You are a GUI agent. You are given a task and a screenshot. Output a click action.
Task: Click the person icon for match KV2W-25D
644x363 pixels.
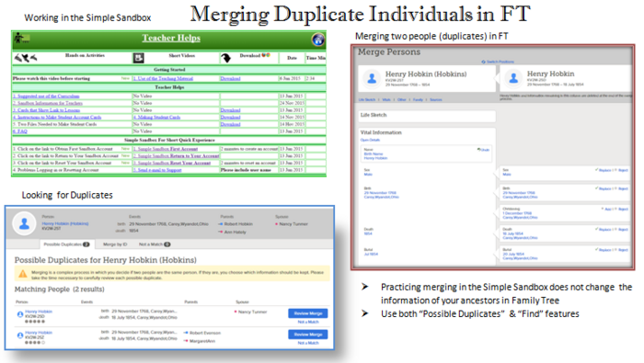point(19,314)
